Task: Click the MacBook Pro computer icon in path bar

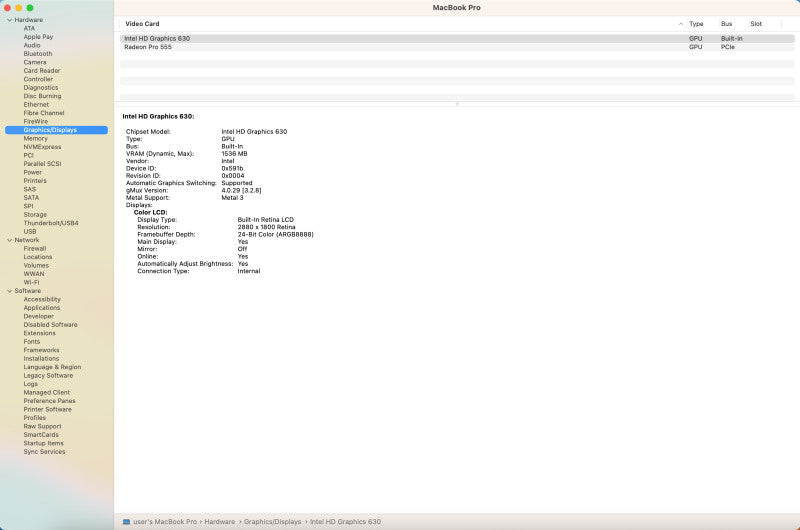Action: 127,522
